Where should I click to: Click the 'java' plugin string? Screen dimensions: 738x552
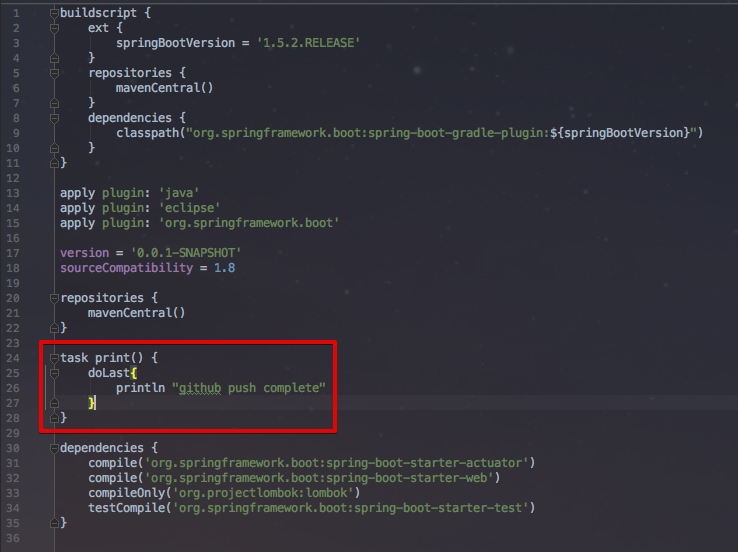click(x=179, y=193)
